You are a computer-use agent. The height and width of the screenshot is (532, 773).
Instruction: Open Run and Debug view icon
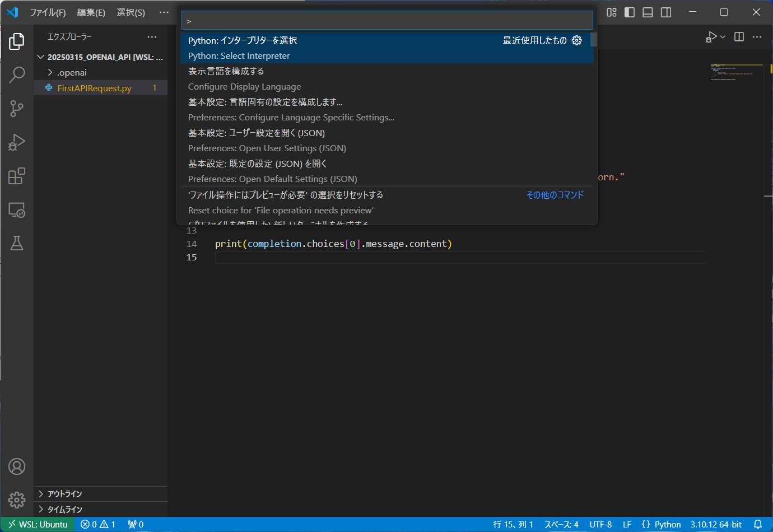tap(17, 142)
